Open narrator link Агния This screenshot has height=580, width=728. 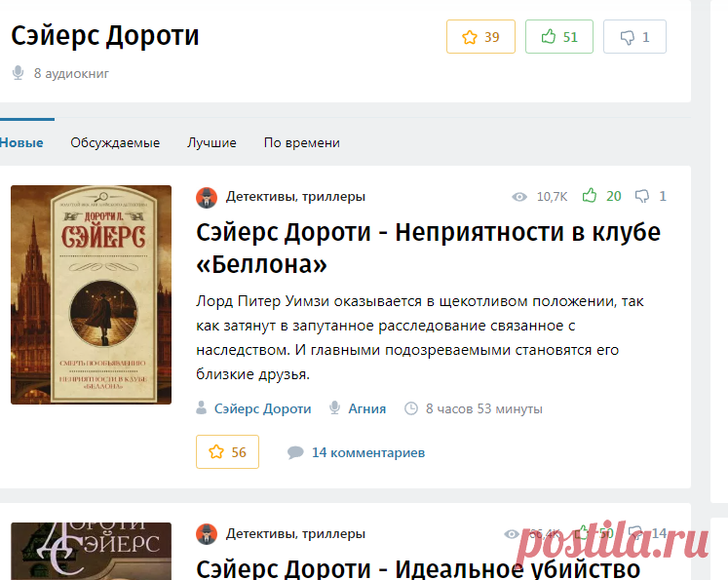click(367, 408)
